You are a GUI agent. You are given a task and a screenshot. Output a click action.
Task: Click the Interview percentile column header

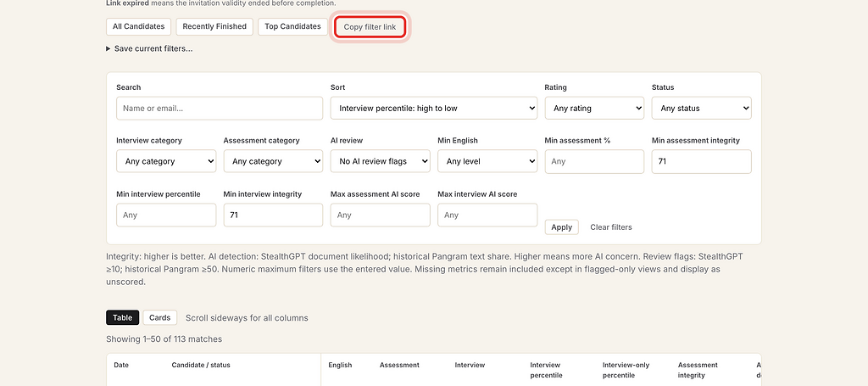coord(547,371)
